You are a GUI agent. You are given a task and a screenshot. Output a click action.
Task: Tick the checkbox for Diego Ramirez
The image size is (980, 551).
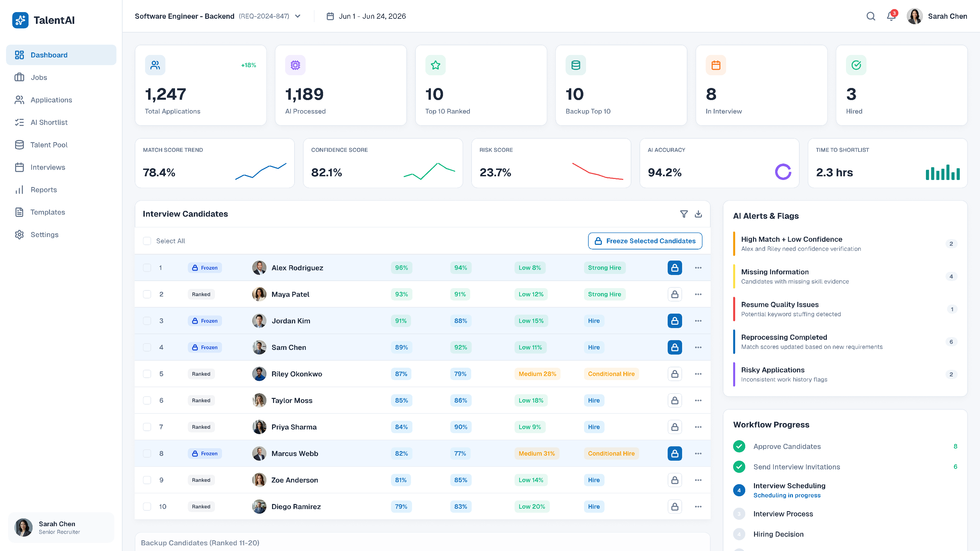coord(147,506)
